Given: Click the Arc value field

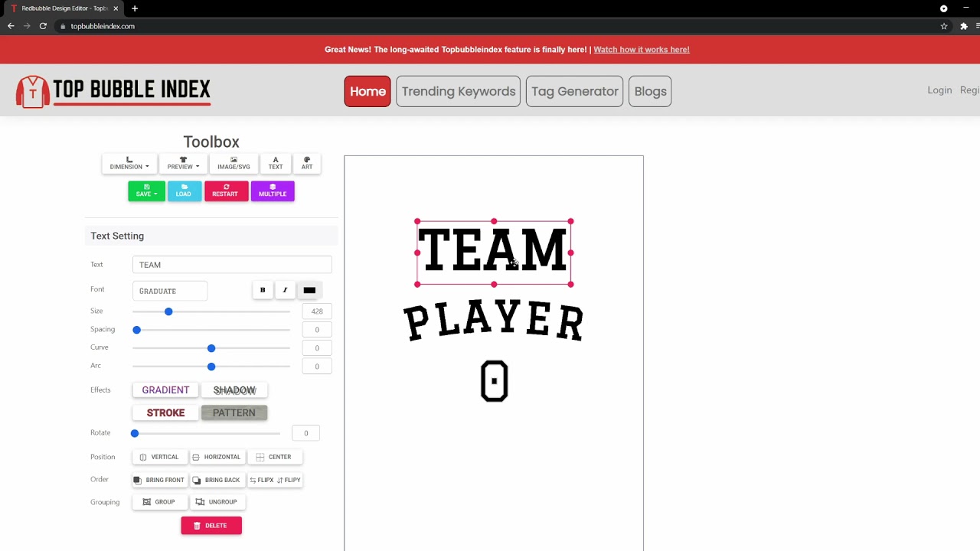Looking at the screenshot, I should (x=317, y=367).
